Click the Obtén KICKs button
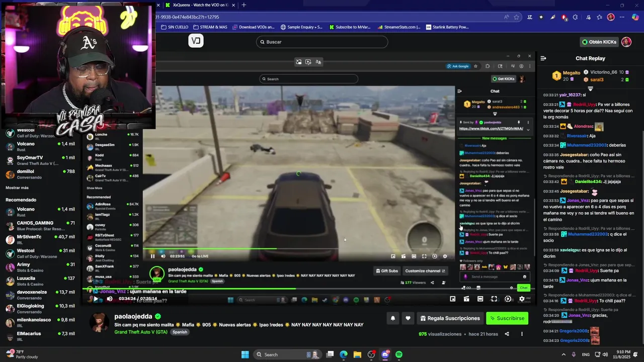Viewport: 644px width, 362px height. tap(599, 42)
